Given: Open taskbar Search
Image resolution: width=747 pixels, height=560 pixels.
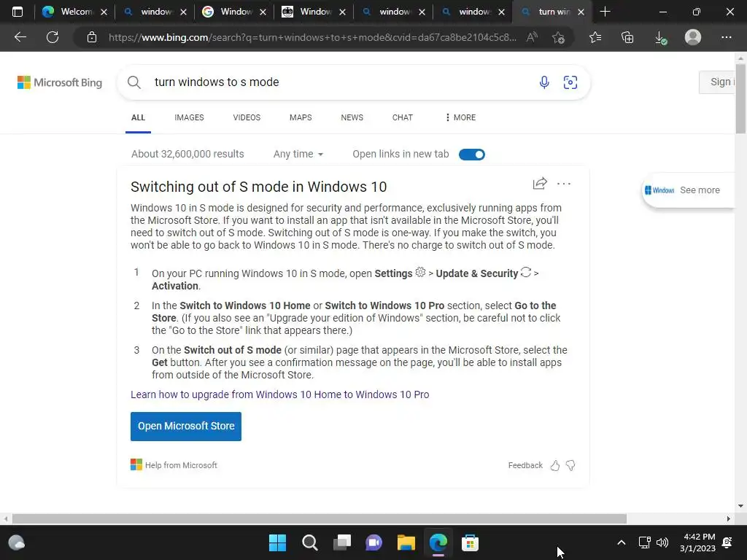Looking at the screenshot, I should [x=309, y=542].
